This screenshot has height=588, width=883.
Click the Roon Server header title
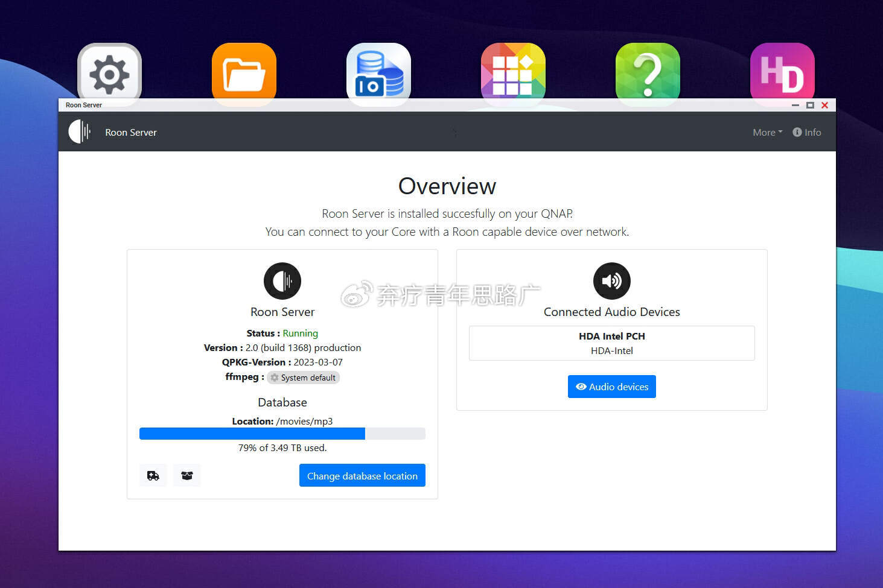tap(131, 132)
